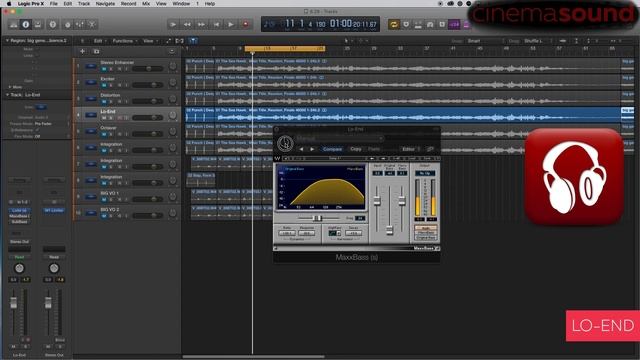Click the Octaver track icon

point(91,131)
